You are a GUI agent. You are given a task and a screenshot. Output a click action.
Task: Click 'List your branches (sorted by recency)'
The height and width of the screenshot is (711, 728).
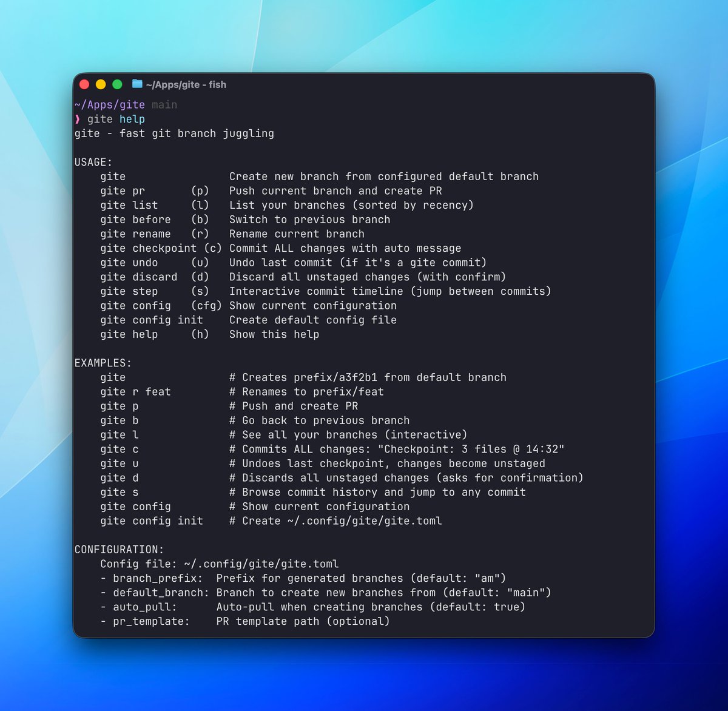(x=351, y=205)
